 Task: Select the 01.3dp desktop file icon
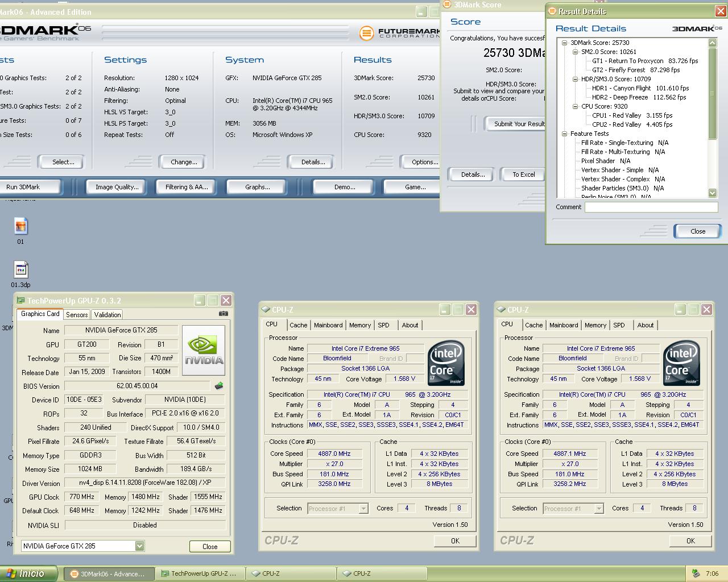tap(20, 274)
